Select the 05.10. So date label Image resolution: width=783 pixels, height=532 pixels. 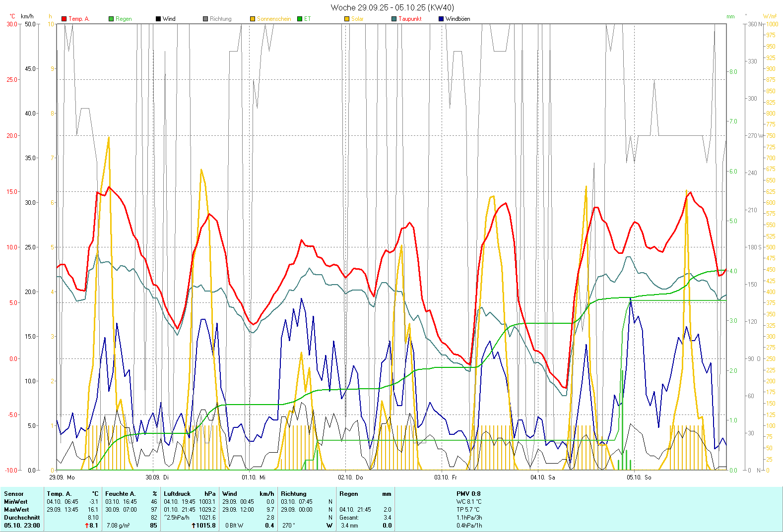point(639,477)
